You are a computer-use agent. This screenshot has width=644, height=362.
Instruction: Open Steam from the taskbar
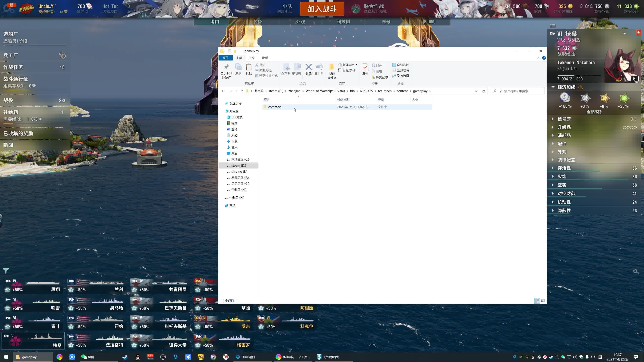(x=125, y=357)
